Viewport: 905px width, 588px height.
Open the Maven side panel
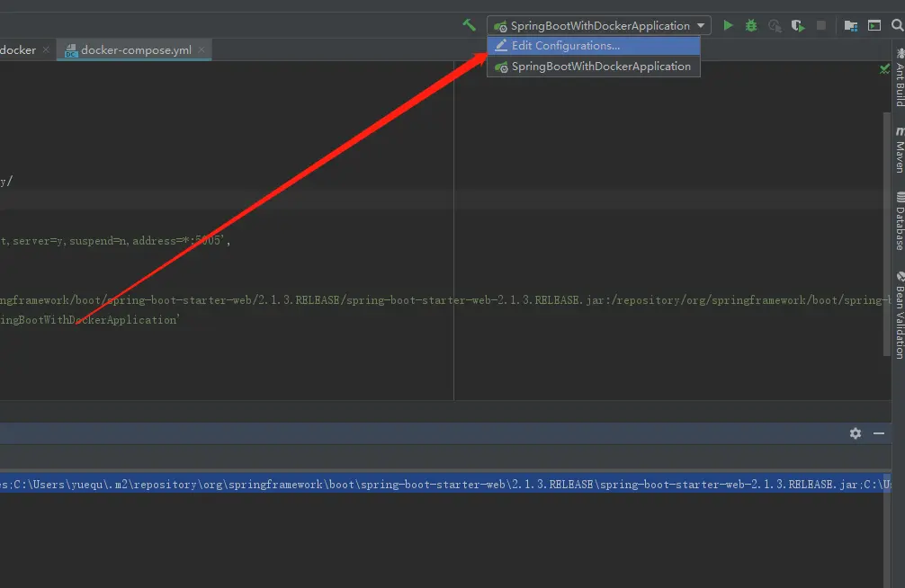point(900,149)
